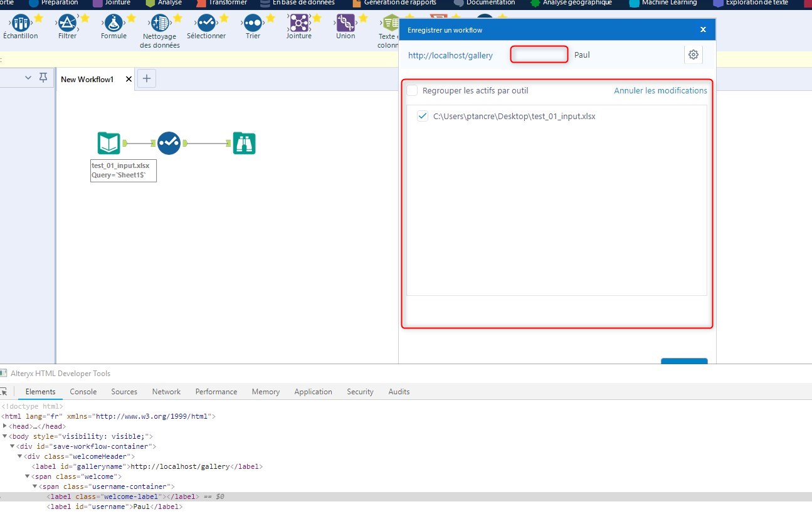Image resolution: width=812 pixels, height=514 pixels.
Task: Open the Performance tab
Action: (x=216, y=392)
